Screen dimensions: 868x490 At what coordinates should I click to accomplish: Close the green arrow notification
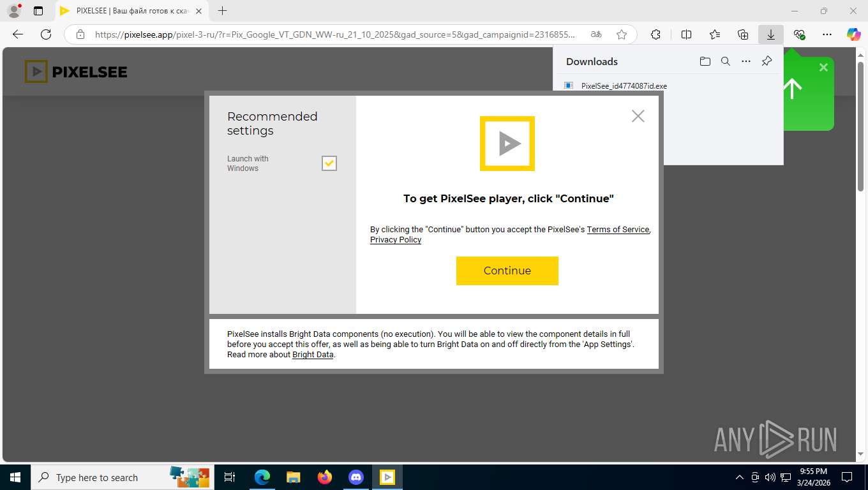pyautogui.click(x=823, y=67)
